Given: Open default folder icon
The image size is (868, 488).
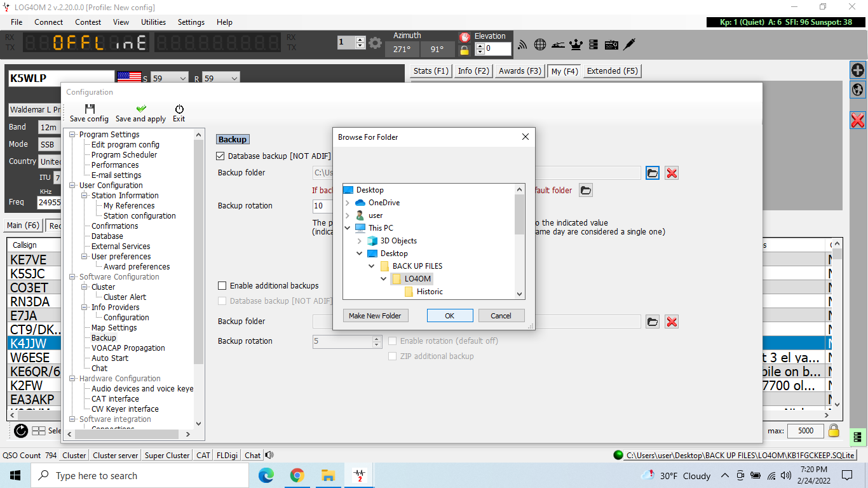Looking at the screenshot, I should pos(586,190).
